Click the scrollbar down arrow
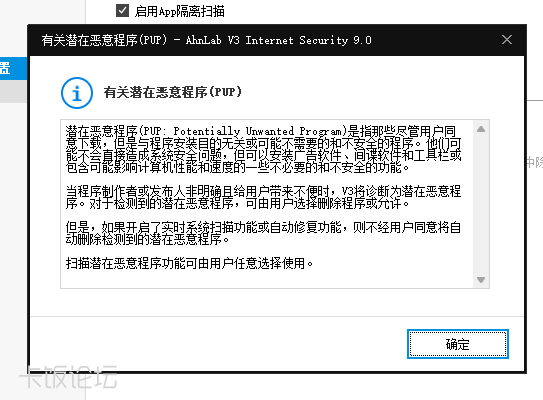The image size is (543, 400). point(481,279)
